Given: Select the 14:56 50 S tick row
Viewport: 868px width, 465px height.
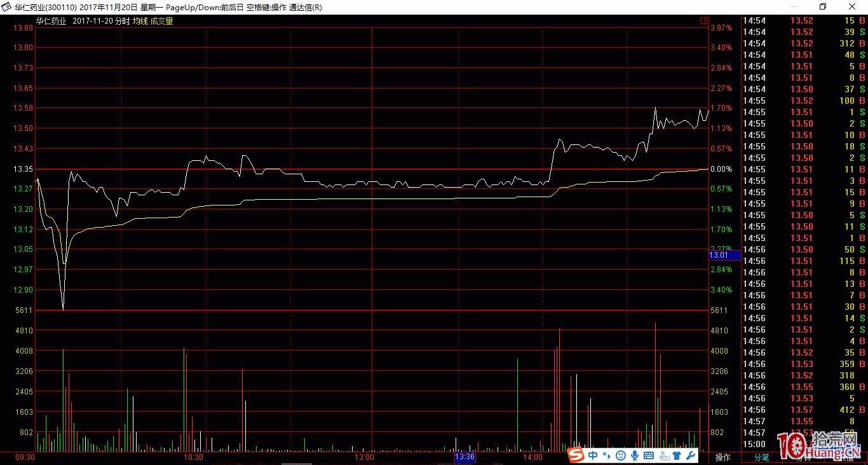Looking at the screenshot, I should [804, 249].
